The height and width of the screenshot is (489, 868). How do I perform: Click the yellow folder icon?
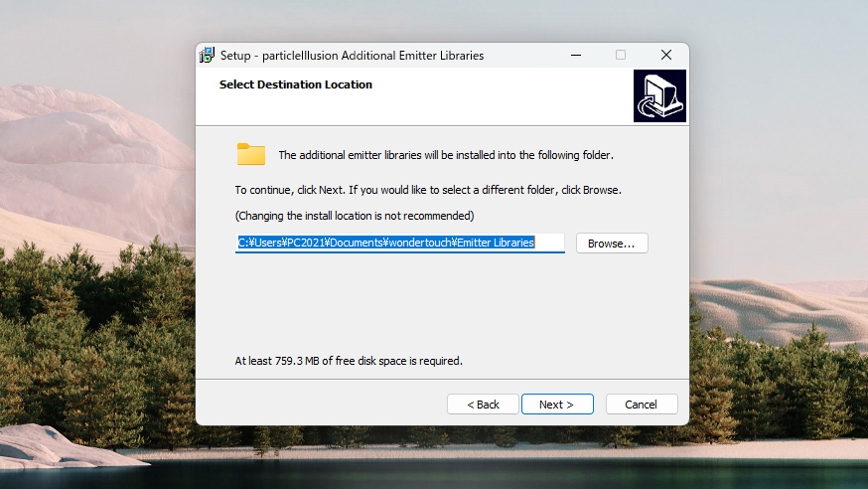coord(251,154)
